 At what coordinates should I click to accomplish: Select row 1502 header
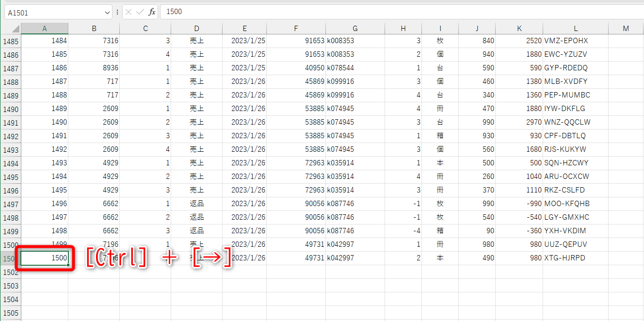pos(11,272)
